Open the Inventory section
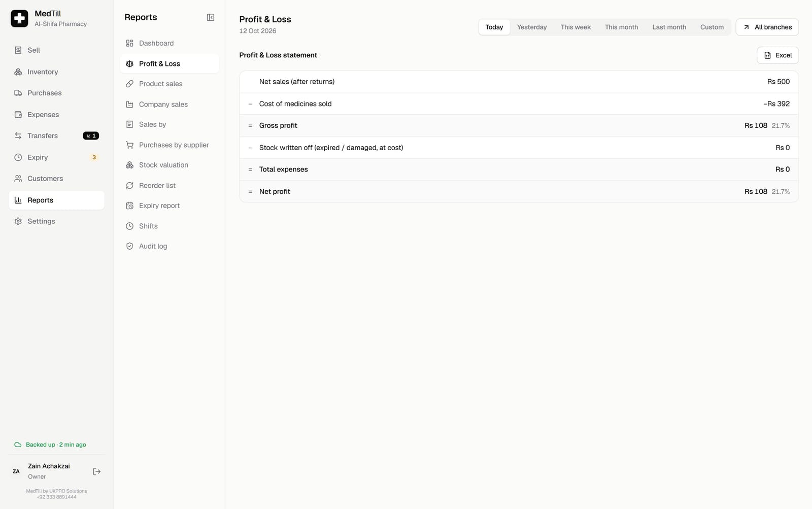Screen dimensions: 812x509 pos(56,72)
